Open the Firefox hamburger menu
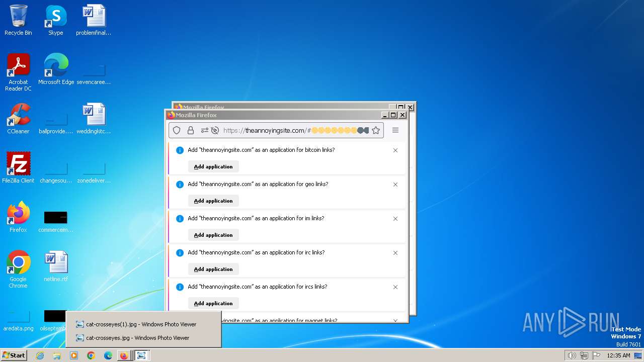Image resolution: width=644 pixels, height=362 pixels. point(395,130)
